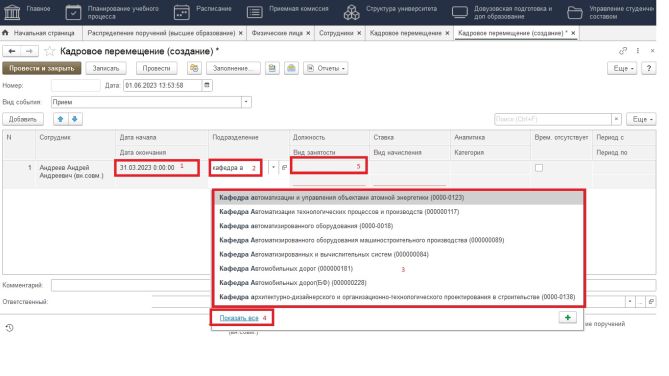Open the Ответственный item via open icon
The height and width of the screenshot is (376, 669).
pos(651,302)
